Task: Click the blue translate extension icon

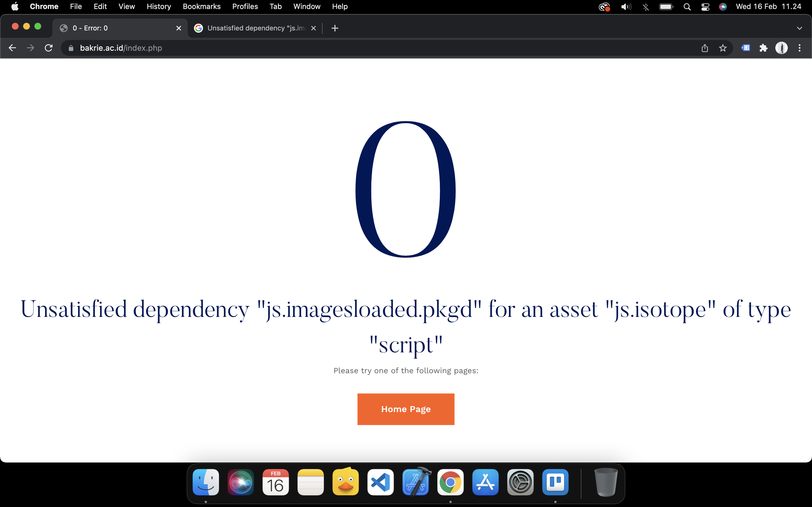Action: [745, 48]
